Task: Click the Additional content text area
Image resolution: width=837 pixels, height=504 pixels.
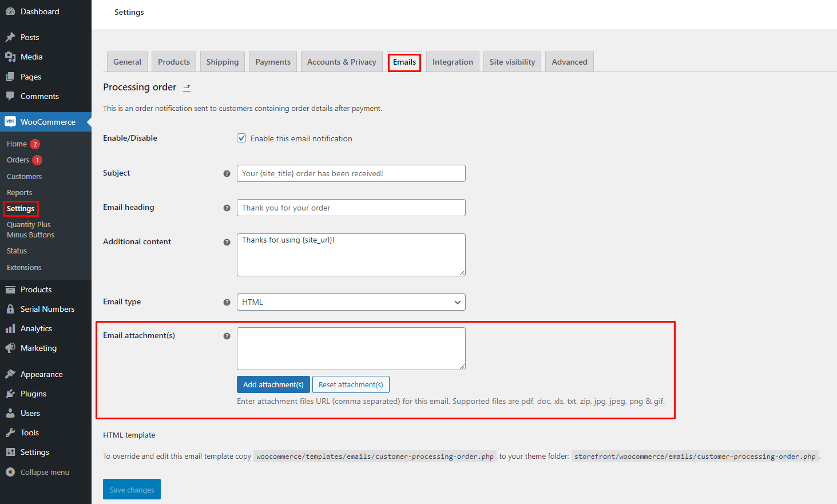Action: (351, 255)
